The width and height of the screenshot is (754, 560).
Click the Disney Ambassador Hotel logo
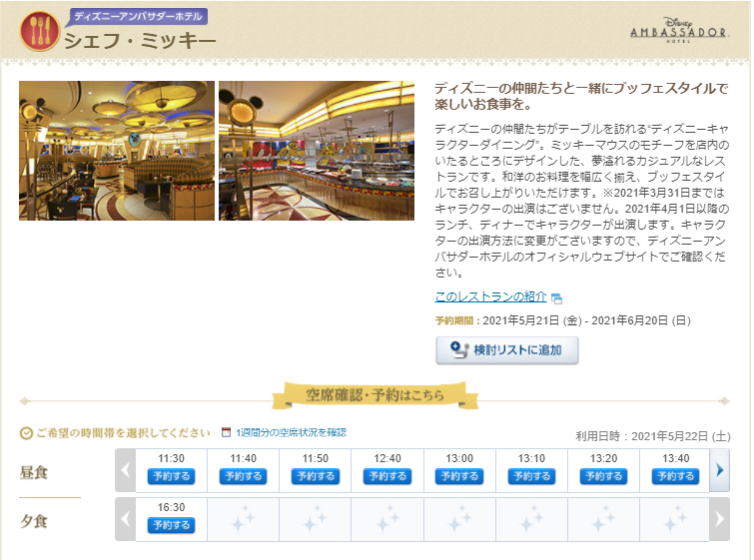click(x=680, y=30)
